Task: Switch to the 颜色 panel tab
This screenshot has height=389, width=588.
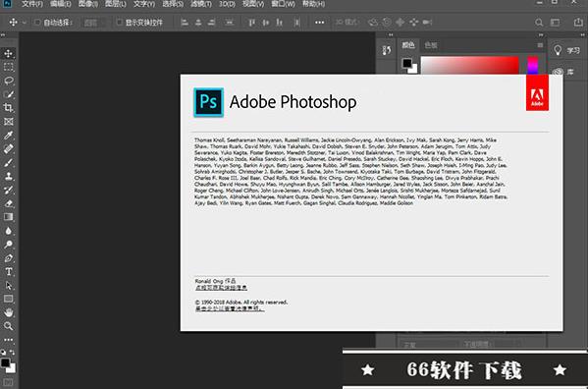Action: coord(408,45)
